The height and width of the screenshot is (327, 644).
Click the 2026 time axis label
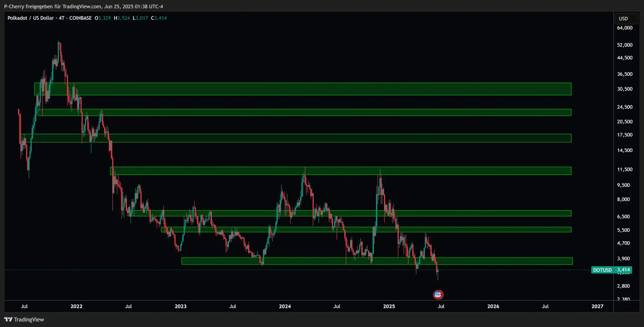tap(493, 306)
